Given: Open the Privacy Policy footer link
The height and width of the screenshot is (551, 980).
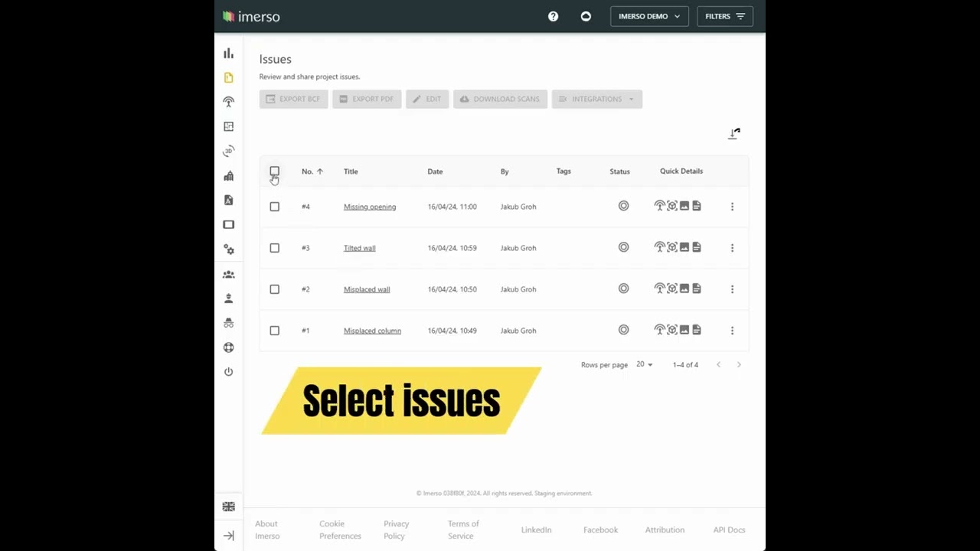Looking at the screenshot, I should (397, 530).
